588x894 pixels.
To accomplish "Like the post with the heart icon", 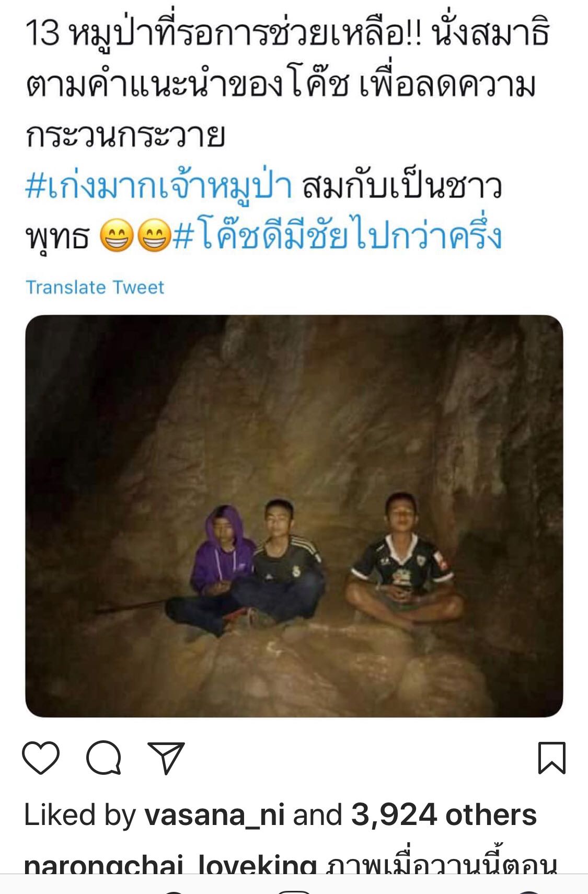I will pyautogui.click(x=41, y=758).
